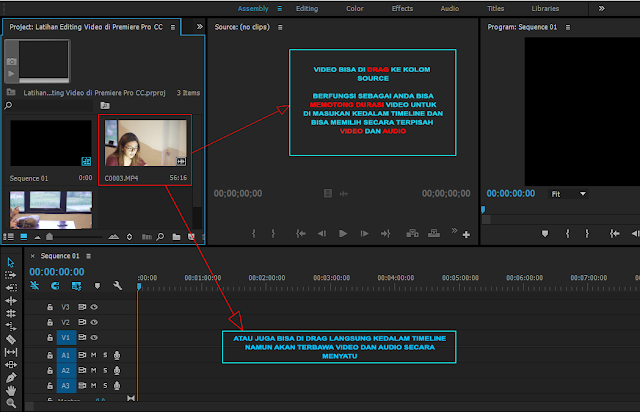Choose the Zoom tool magnifier
Screen dimensions: 640x412
coord(10,404)
